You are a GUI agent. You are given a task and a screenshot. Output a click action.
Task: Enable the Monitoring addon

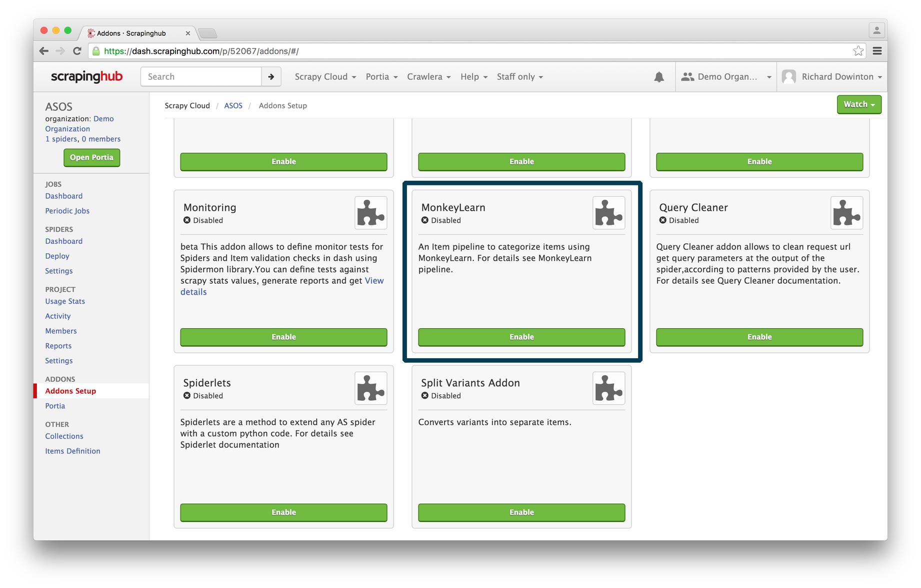coord(283,337)
